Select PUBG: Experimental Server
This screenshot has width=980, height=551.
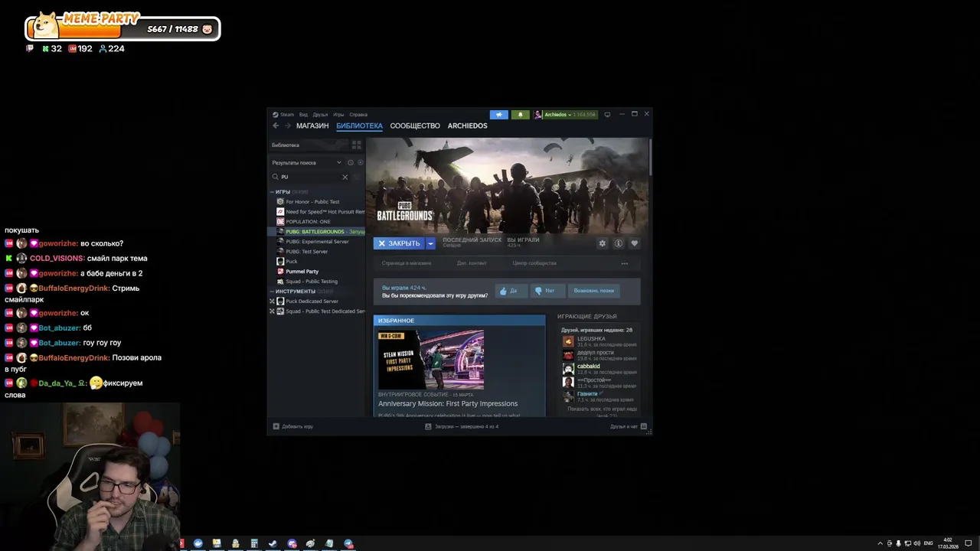point(317,242)
